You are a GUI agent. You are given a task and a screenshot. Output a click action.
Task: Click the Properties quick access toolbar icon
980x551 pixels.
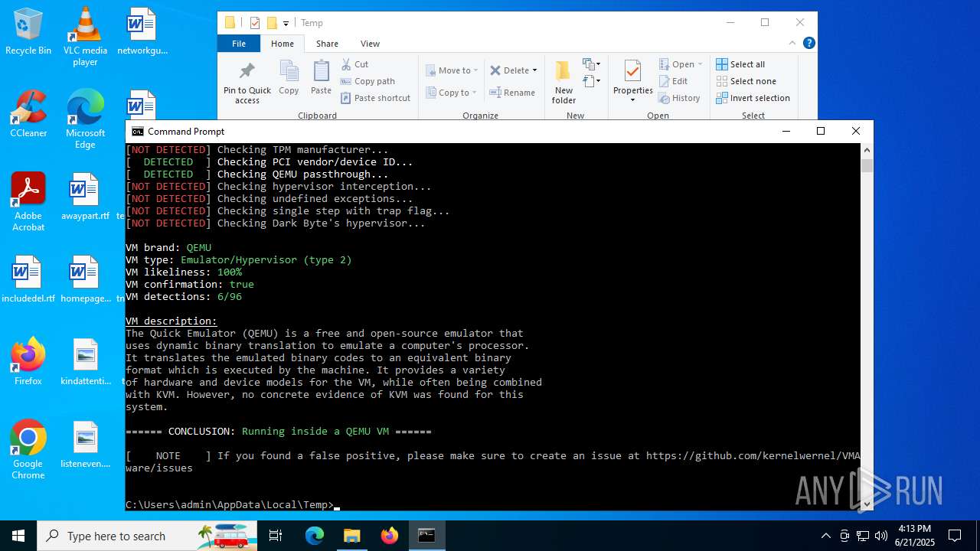click(x=255, y=23)
